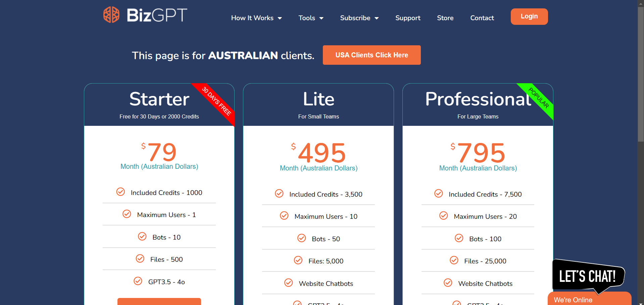The height and width of the screenshot is (305, 644).
Task: Expand the Subscribe dropdown arrow
Action: click(377, 18)
